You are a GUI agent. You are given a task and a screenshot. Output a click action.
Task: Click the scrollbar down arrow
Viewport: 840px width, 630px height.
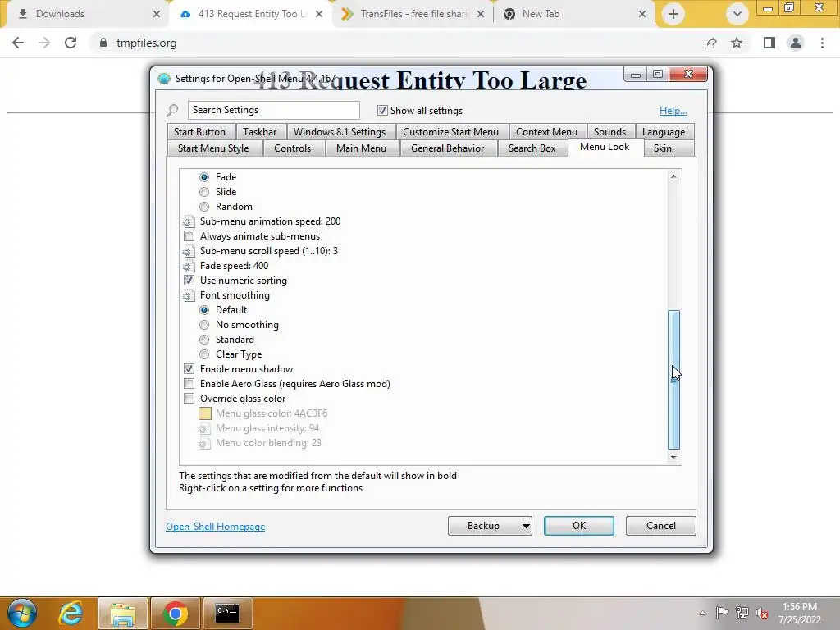(x=674, y=458)
